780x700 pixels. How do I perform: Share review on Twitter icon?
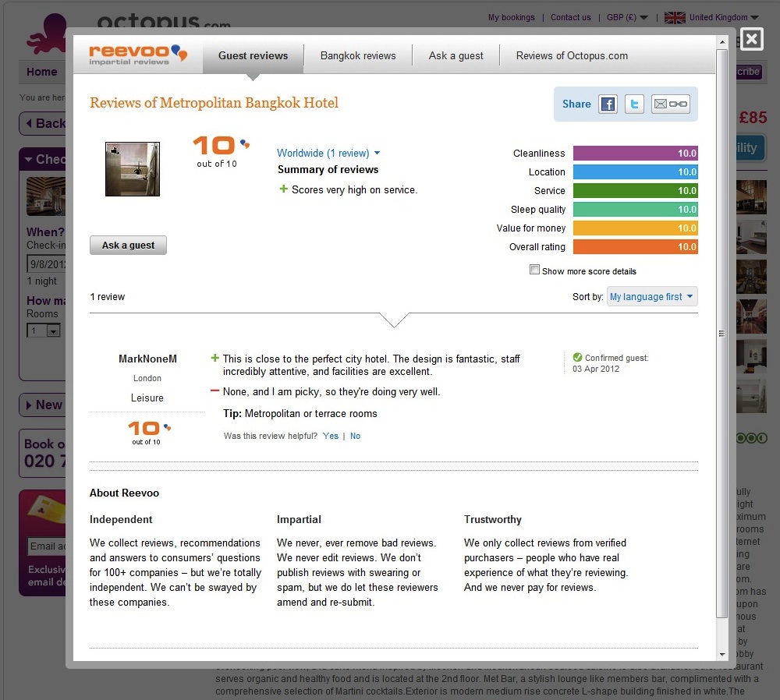(634, 104)
